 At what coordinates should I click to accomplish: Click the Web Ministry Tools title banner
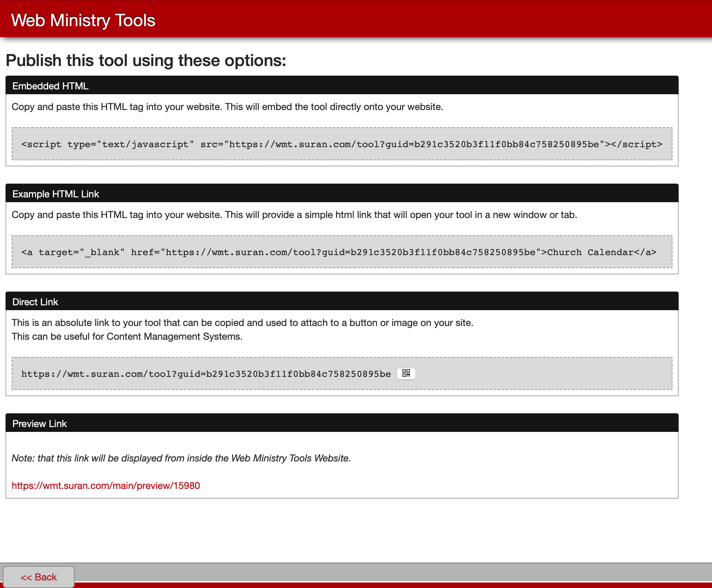pyautogui.click(x=83, y=20)
